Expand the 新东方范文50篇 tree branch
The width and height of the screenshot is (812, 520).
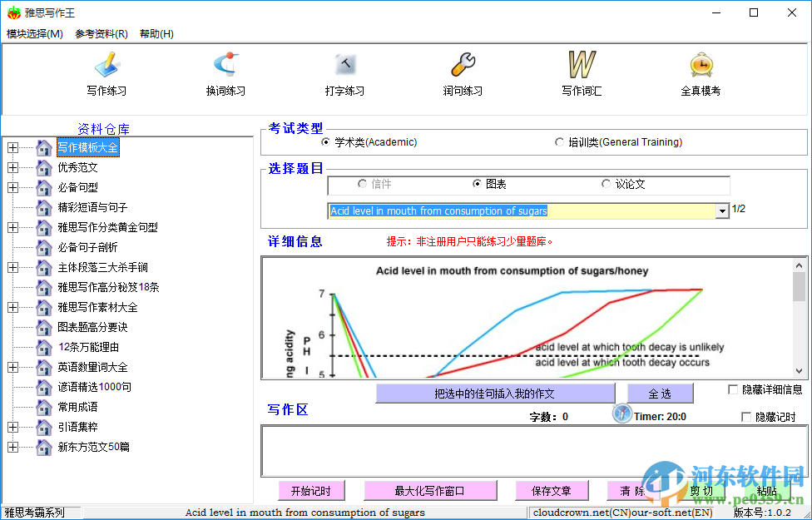(12, 447)
